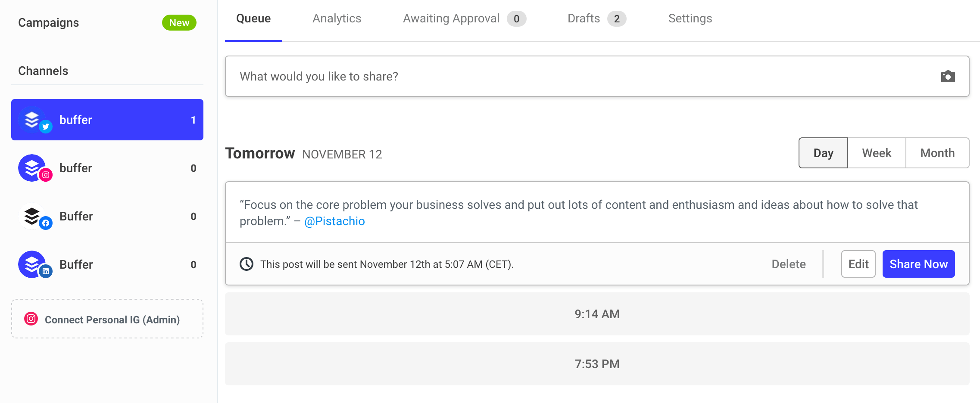The width and height of the screenshot is (980, 403).
Task: Click the clock icon on the scheduled post
Action: (x=247, y=264)
